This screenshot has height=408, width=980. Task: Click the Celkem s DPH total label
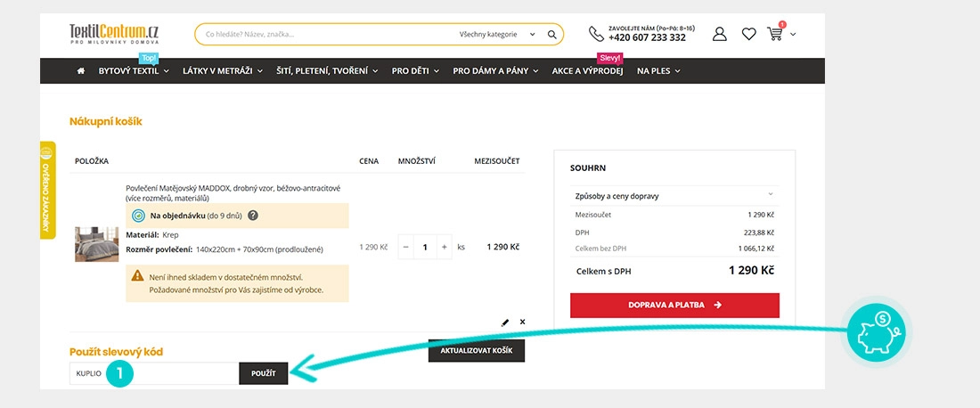[x=604, y=271]
